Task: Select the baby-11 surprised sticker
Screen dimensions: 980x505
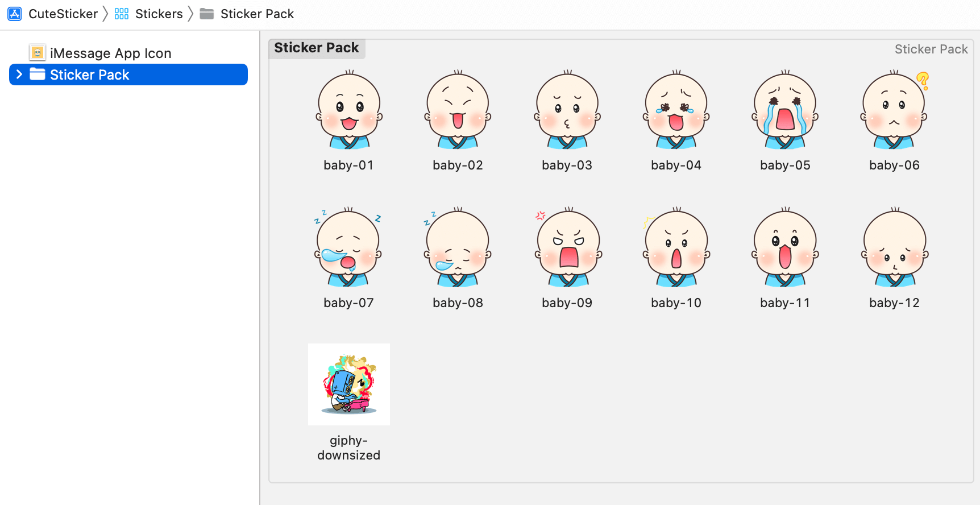Action: pyautogui.click(x=785, y=248)
